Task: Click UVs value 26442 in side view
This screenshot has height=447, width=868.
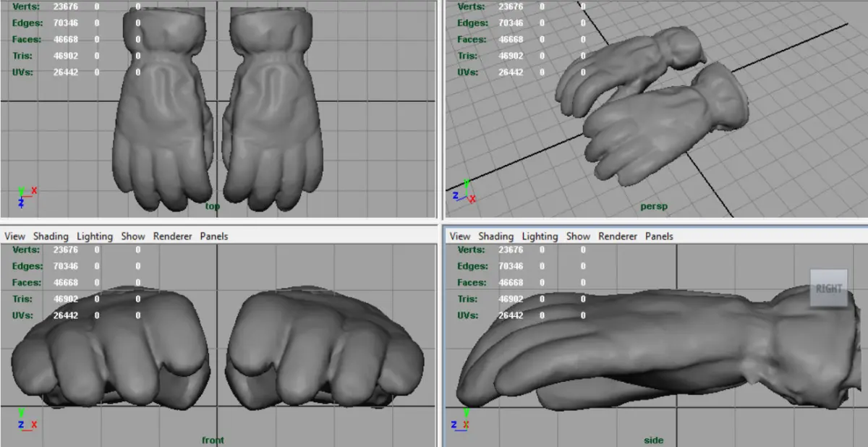Action: pyautogui.click(x=511, y=315)
